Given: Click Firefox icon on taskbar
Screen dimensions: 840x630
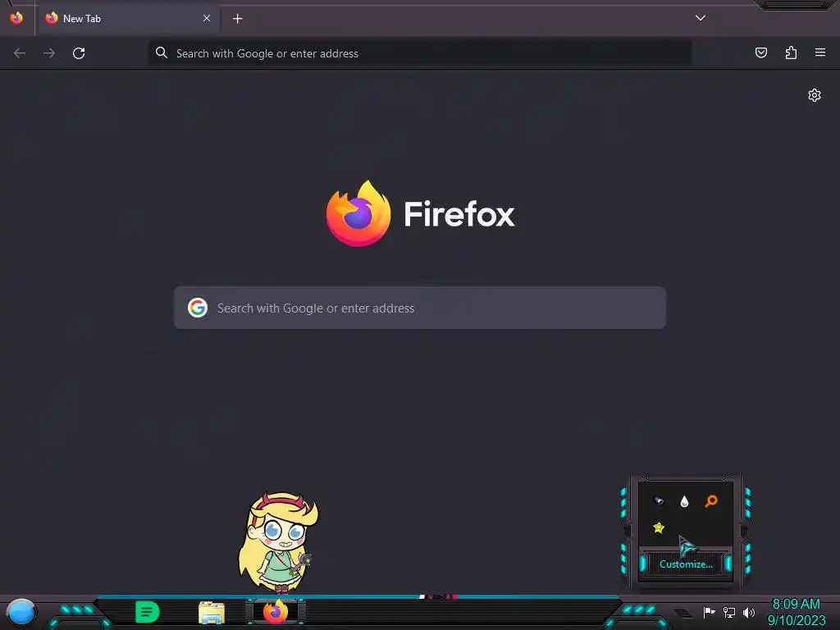Looking at the screenshot, I should point(276,612).
